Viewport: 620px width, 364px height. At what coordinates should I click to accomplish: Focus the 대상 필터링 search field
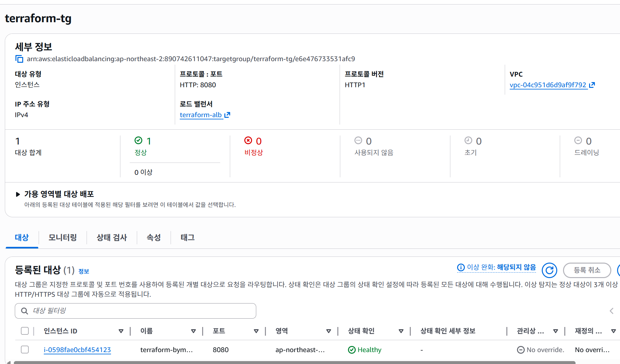pyautogui.click(x=142, y=311)
